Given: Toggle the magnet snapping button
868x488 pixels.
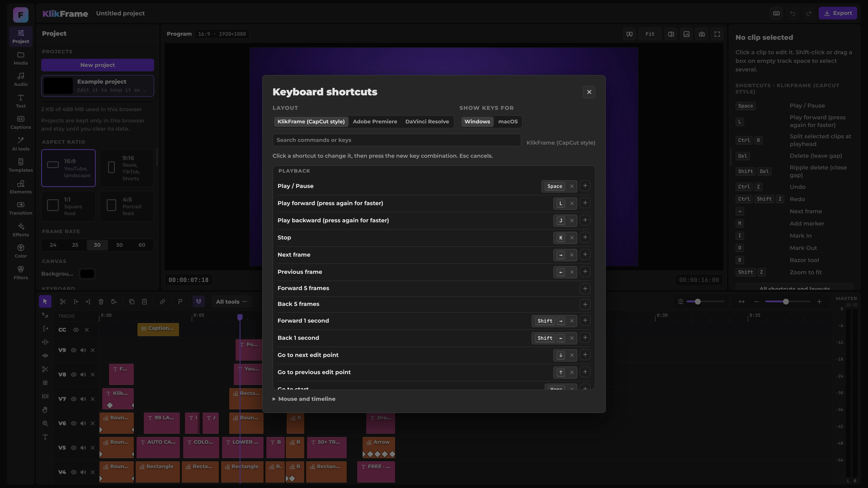Looking at the screenshot, I should [198, 301].
